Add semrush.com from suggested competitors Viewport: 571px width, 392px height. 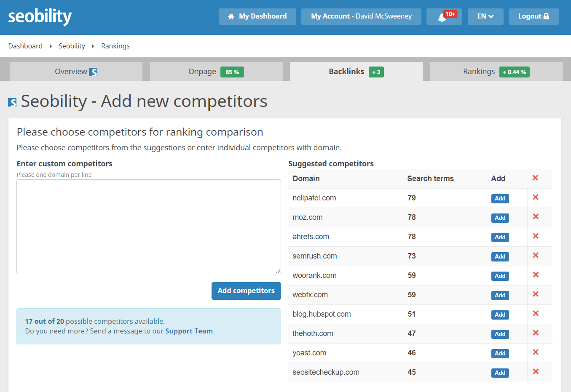pos(500,256)
